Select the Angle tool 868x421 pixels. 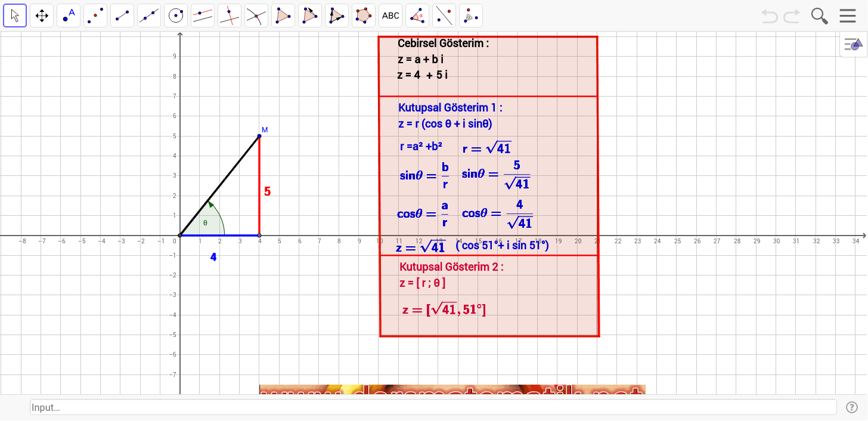tap(417, 16)
